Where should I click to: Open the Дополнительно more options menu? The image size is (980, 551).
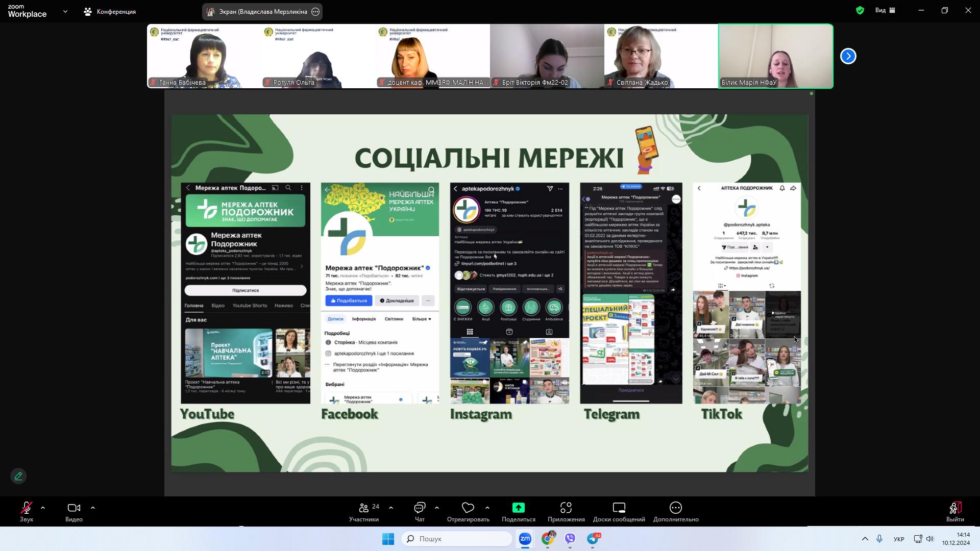(676, 512)
